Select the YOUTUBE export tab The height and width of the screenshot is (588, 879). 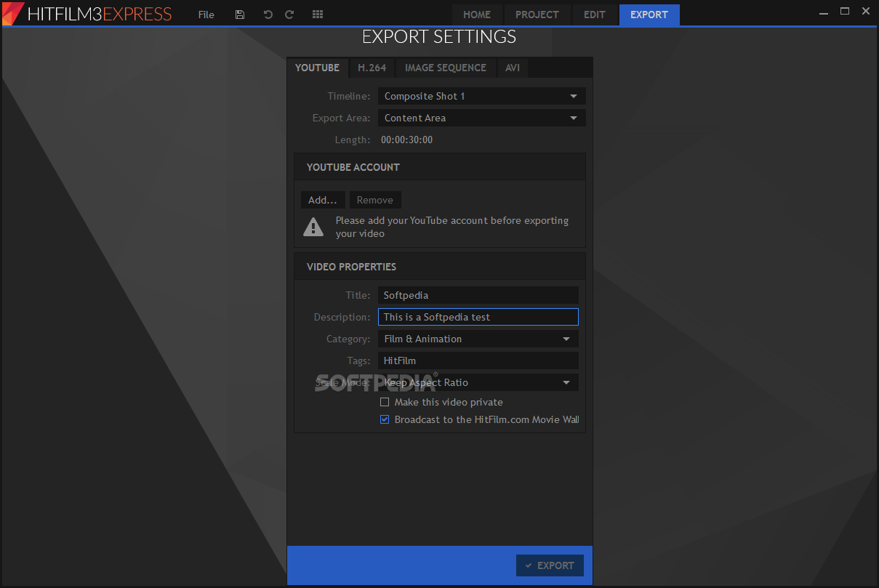317,68
